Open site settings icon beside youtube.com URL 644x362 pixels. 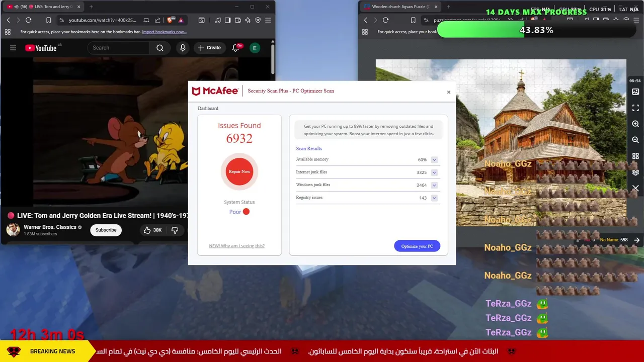tap(61, 20)
